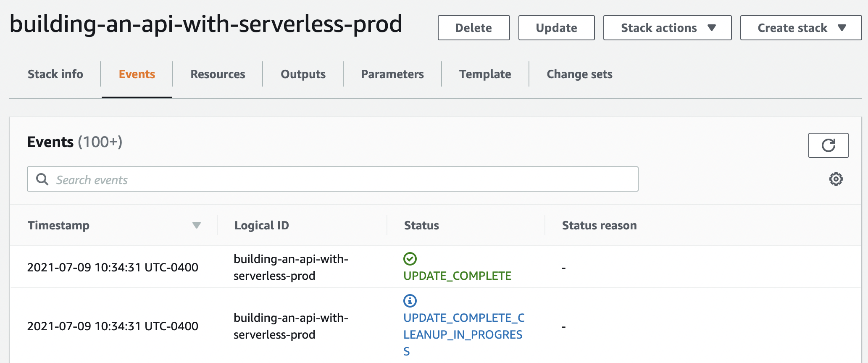868x363 pixels.
Task: Open the Create stack dropdown
Action: pos(801,28)
